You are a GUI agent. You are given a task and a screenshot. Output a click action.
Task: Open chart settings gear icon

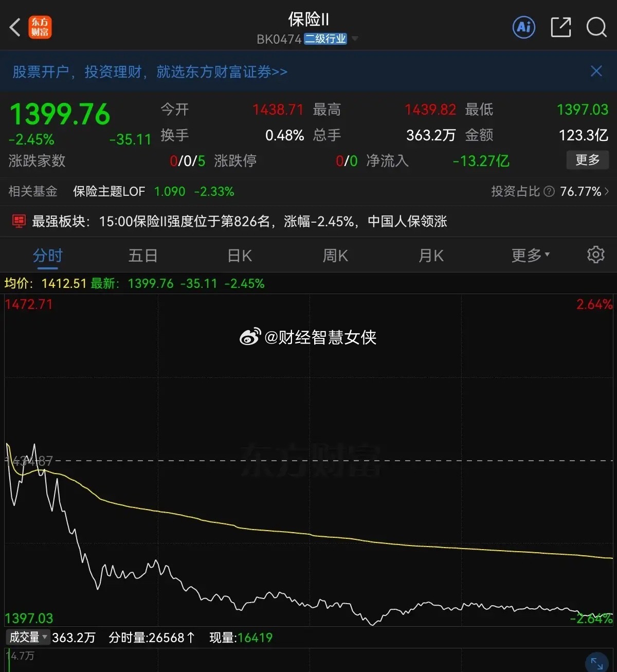click(595, 255)
